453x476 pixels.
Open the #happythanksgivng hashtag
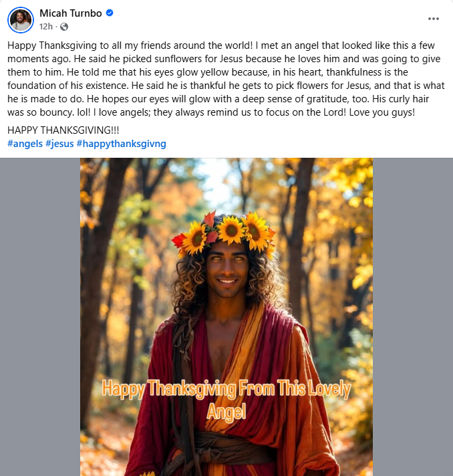122,144
